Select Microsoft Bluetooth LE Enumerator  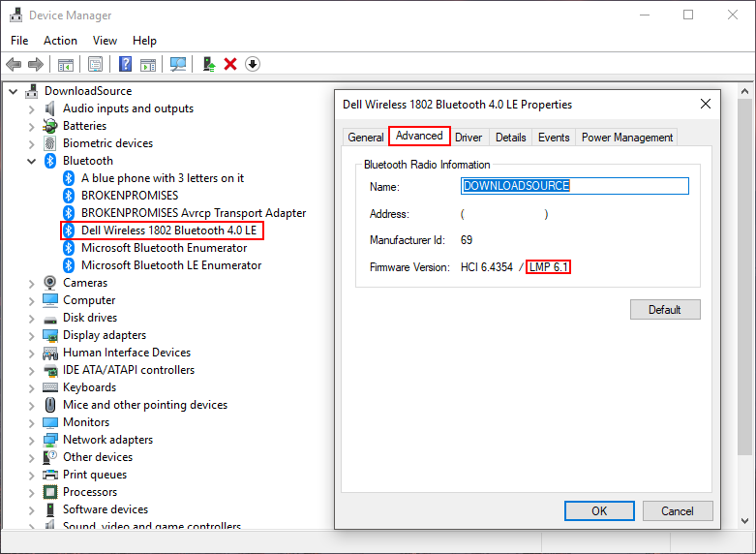[171, 265]
